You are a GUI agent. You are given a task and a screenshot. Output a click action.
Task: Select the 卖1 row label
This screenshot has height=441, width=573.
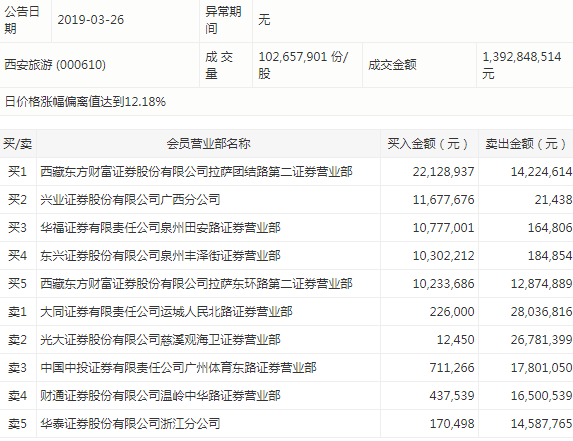18,312
